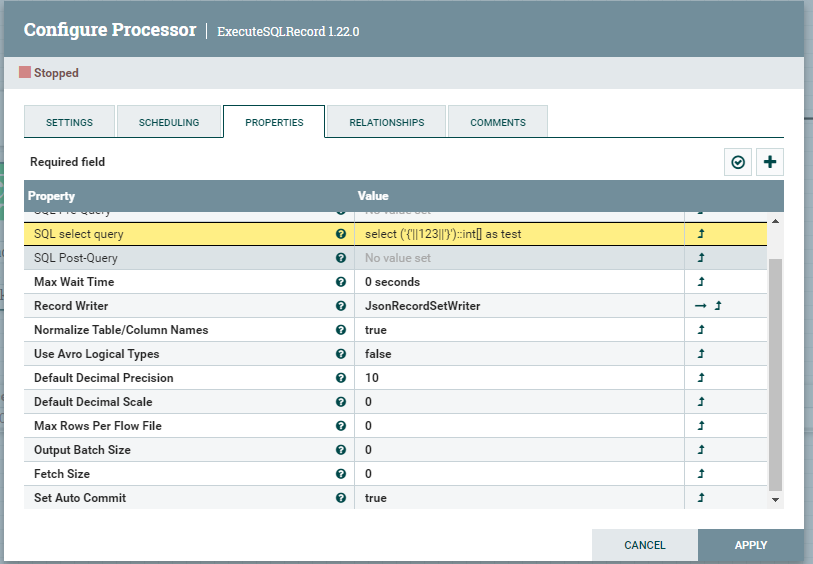Show help for Record Writer property
The image size is (813, 564).
click(x=341, y=306)
